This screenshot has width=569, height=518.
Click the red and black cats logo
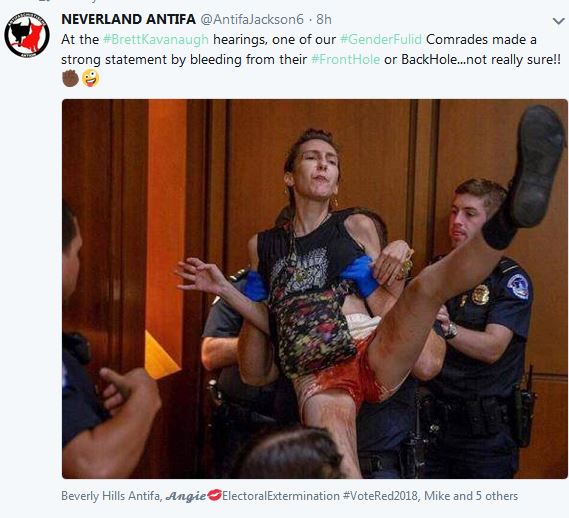(x=27, y=35)
